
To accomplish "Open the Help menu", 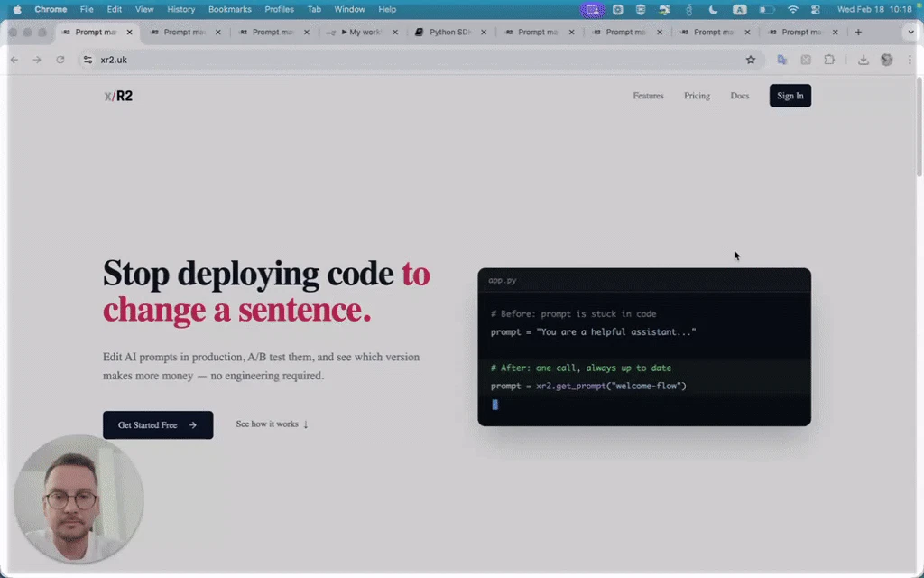I will (x=387, y=9).
